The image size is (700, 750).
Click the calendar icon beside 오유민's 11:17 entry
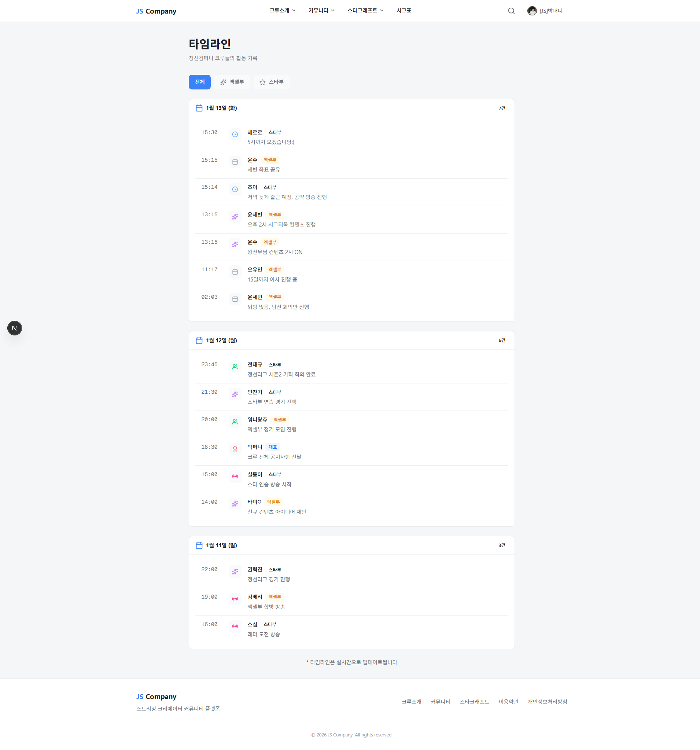235,272
